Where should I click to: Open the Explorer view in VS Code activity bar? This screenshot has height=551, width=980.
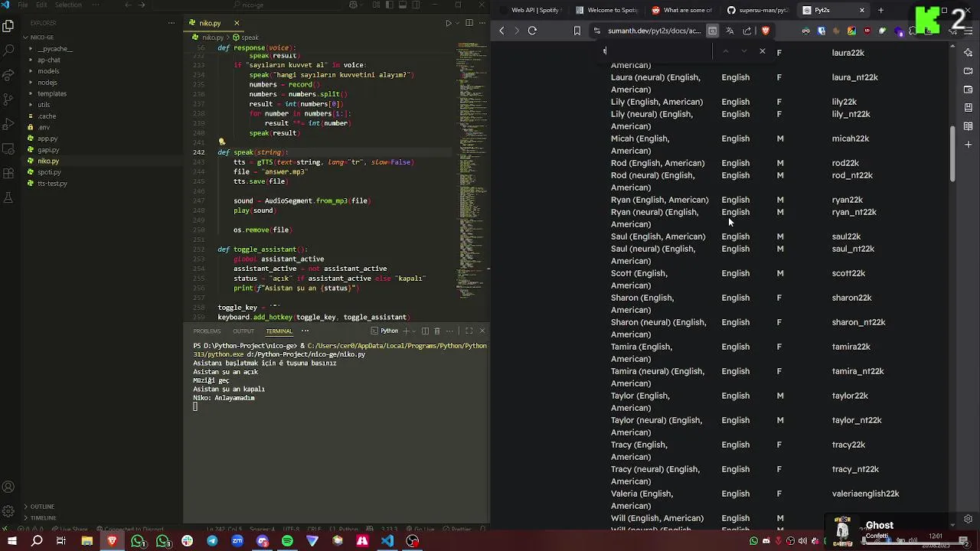pyautogui.click(x=8, y=25)
